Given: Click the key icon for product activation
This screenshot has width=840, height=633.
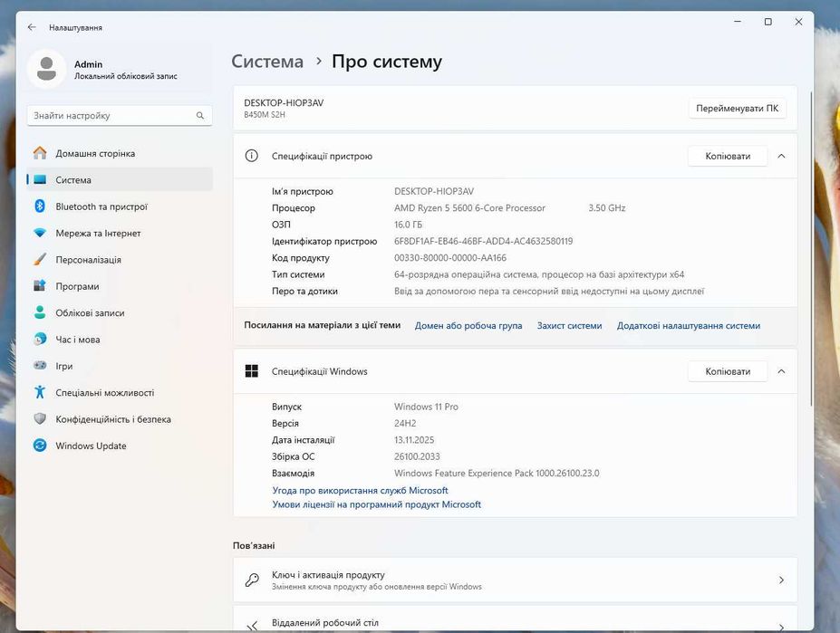Looking at the screenshot, I should click(252, 580).
